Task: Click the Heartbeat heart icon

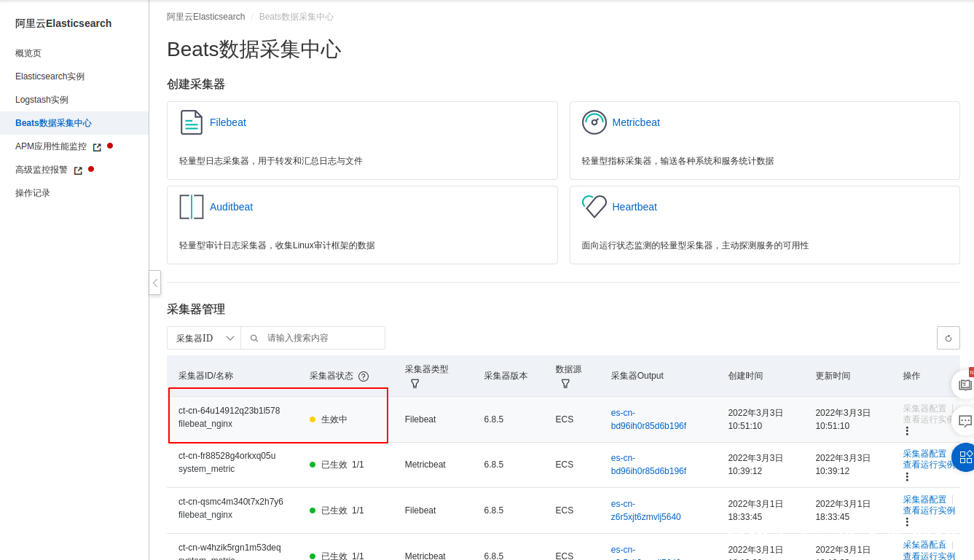Action: point(594,206)
